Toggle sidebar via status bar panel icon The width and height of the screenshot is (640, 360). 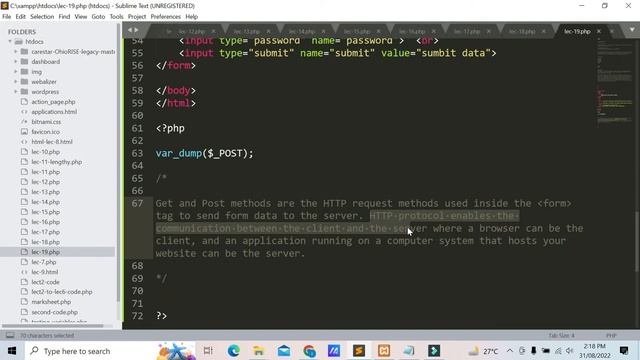(x=10, y=336)
